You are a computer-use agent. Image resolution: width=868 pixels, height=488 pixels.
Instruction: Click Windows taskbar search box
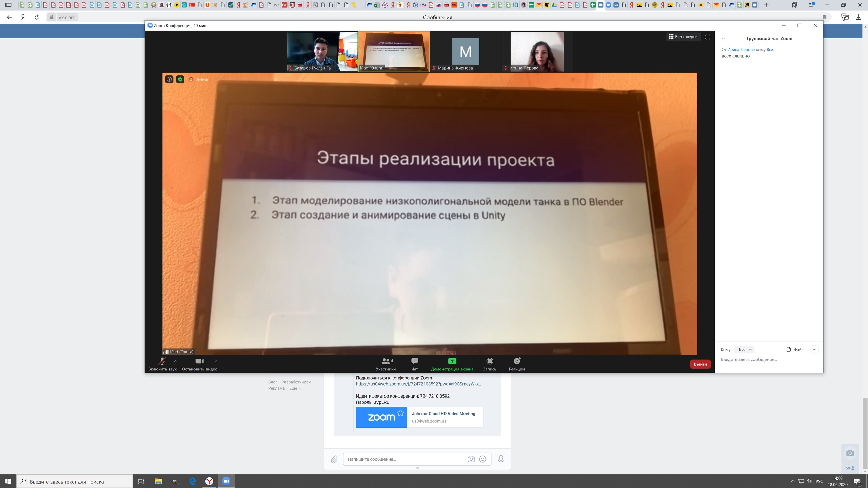click(x=75, y=481)
